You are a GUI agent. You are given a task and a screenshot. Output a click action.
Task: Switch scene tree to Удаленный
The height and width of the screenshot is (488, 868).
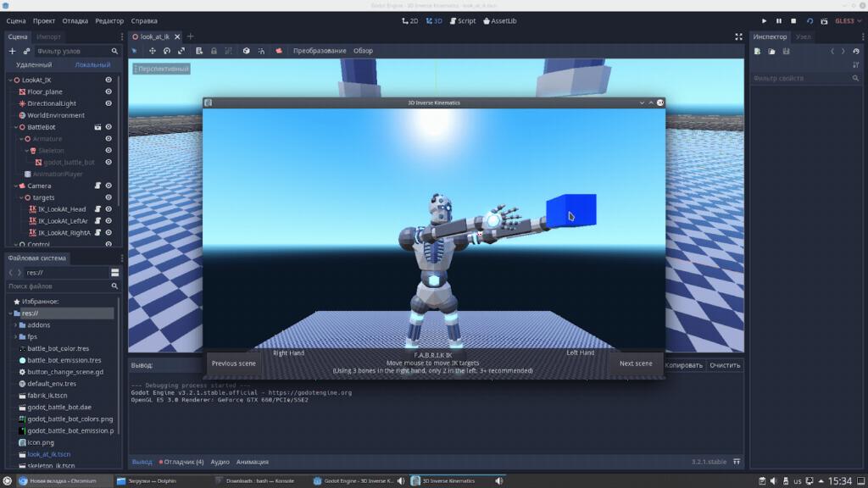pos(34,64)
